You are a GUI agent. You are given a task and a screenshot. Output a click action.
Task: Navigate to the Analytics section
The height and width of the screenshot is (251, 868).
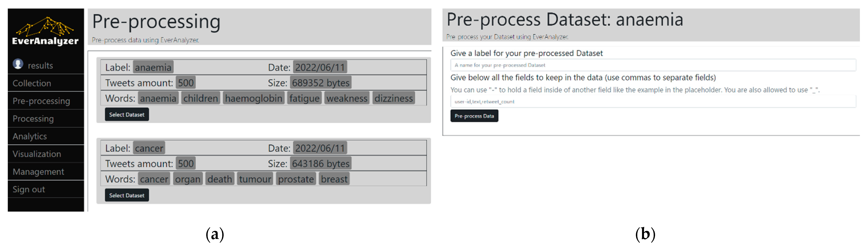point(30,136)
